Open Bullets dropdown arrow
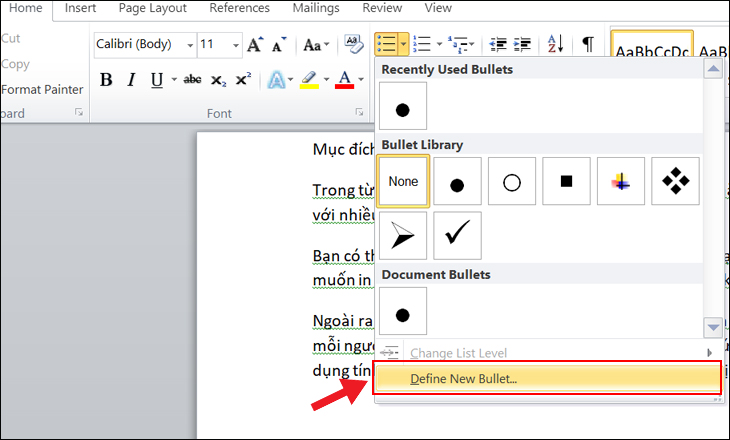The width and height of the screenshot is (730, 440). tap(404, 44)
